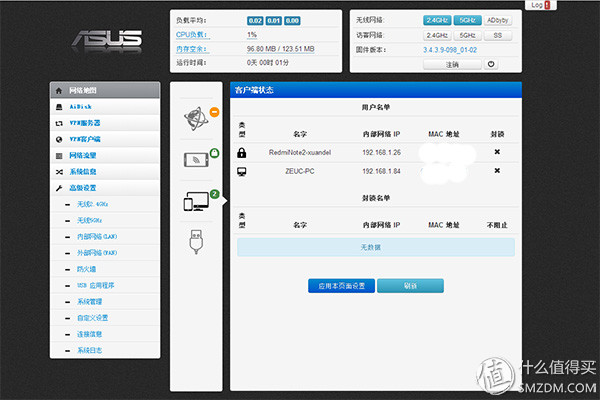Click the IP address 192.168.1.84
This screenshot has width=600, height=400.
pyautogui.click(x=382, y=171)
